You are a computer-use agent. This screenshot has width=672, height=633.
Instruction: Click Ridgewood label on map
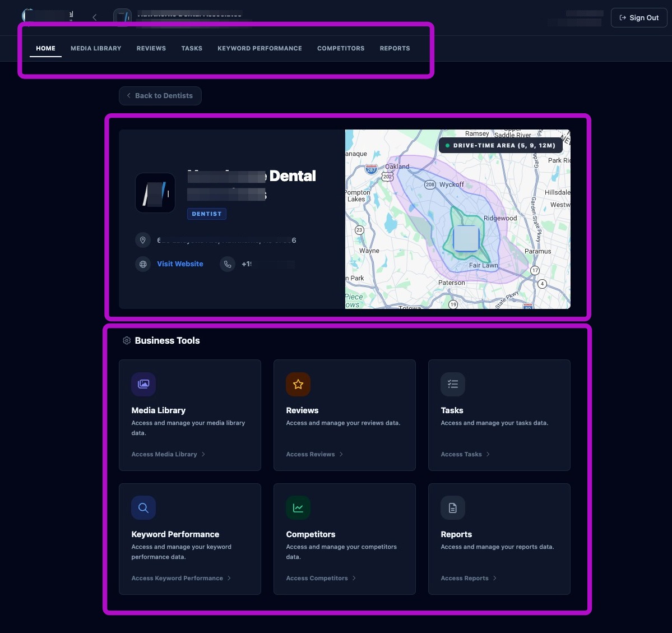coord(500,218)
